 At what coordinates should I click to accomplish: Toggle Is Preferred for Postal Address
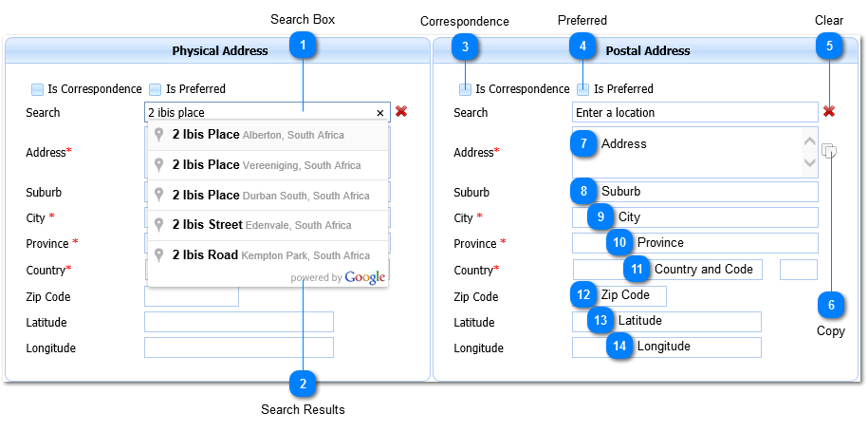click(583, 89)
